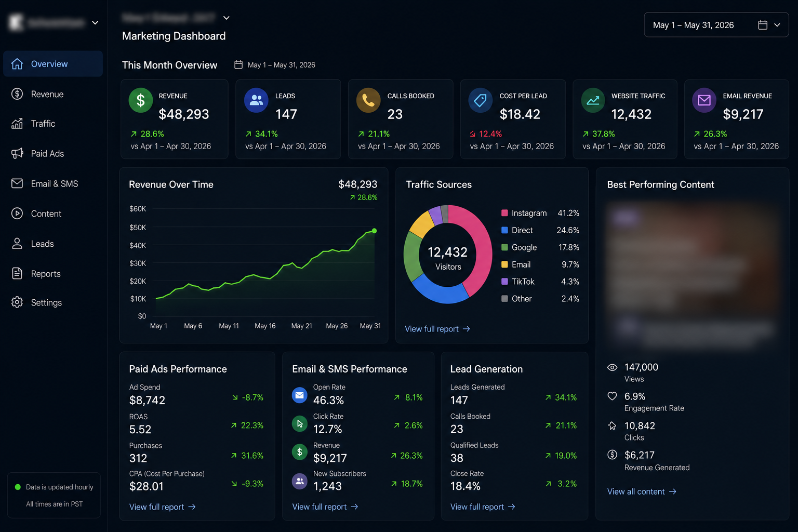Click the Cost Per Lead value $18.42
This screenshot has width=798, height=532.
[520, 114]
